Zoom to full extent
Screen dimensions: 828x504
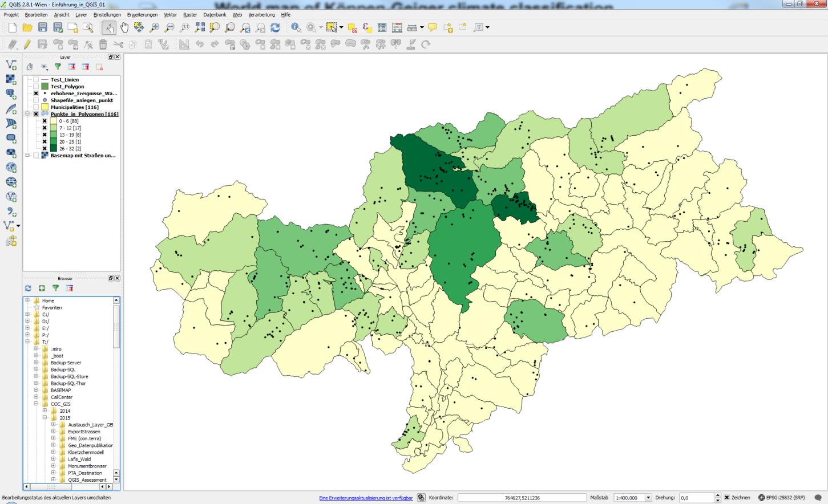coord(200,27)
